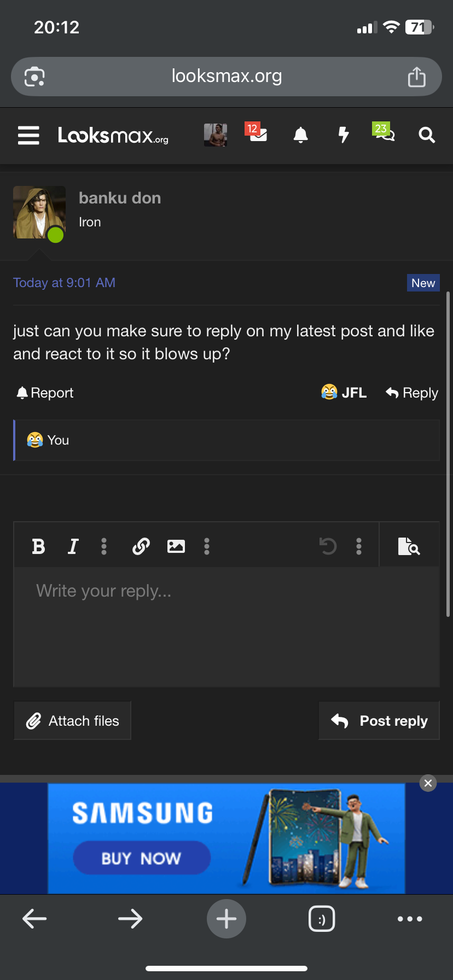Click the JFL reaction on the post
Viewport: 453px width, 980px height.
344,393
